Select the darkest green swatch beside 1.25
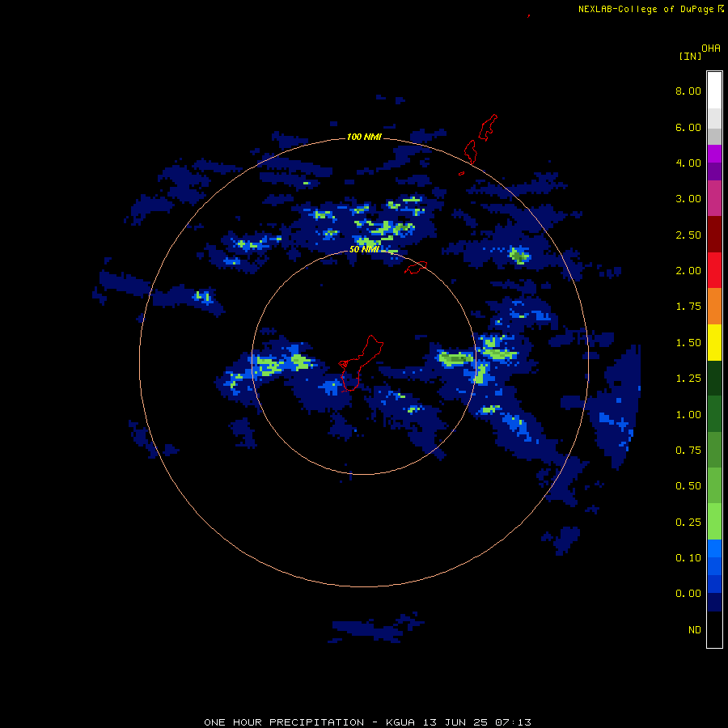The height and width of the screenshot is (728, 728). 714,378
